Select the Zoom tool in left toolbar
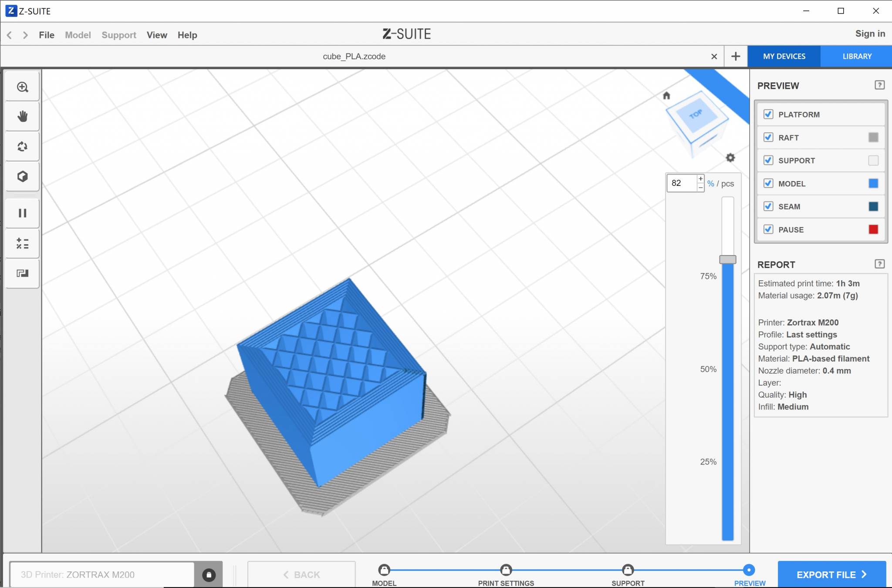The image size is (892, 588). pyautogui.click(x=23, y=87)
